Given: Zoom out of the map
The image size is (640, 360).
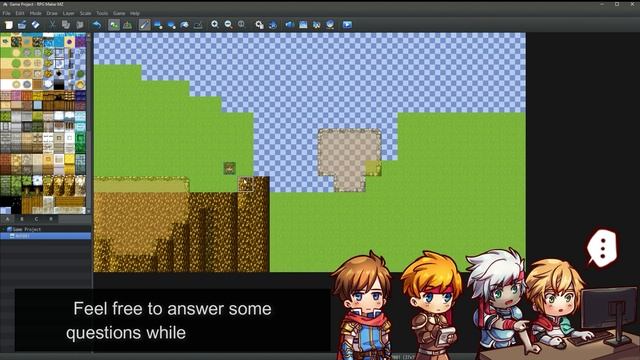Looking at the screenshot, I should point(228,25).
